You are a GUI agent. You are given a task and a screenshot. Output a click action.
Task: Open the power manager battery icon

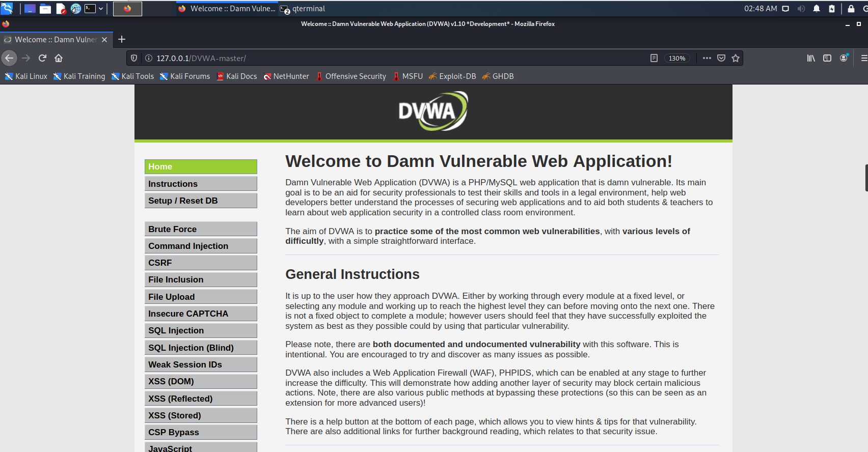point(832,9)
